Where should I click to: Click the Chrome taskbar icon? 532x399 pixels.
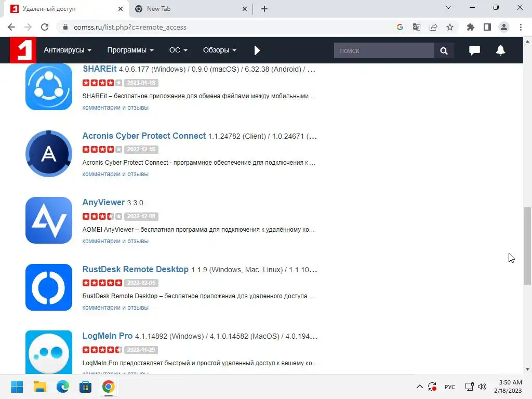(108, 387)
